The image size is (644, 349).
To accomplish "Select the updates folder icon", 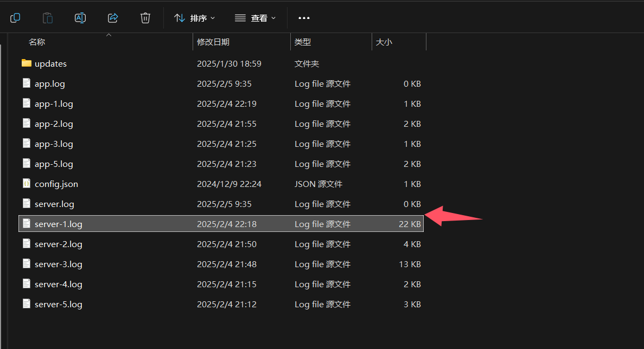I will tap(26, 63).
